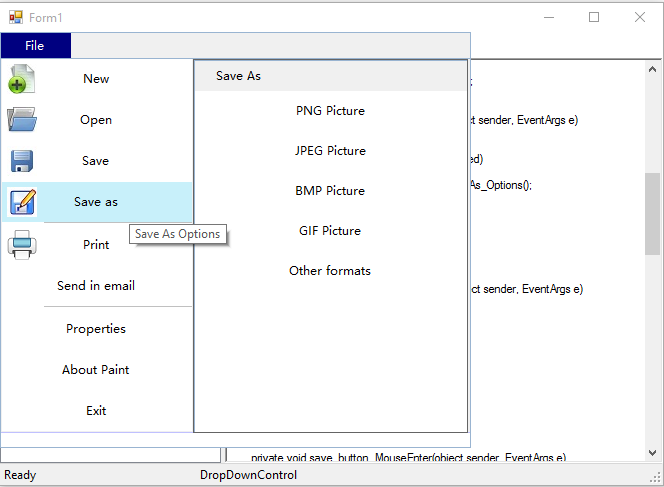Image resolution: width=664 pixels, height=487 pixels.
Task: Select BMP Picture option
Action: (x=330, y=191)
